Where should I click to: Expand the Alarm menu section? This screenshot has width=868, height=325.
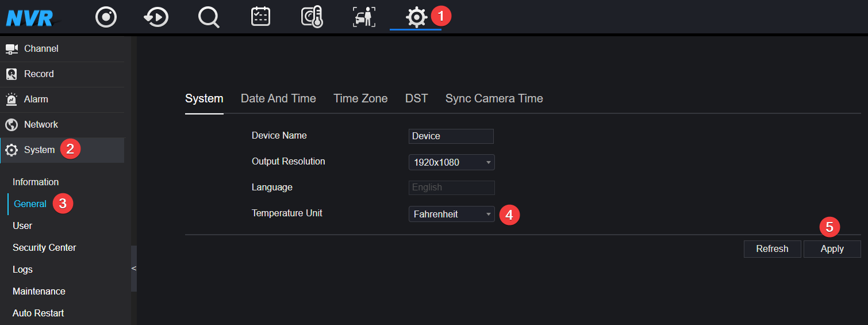click(62, 100)
